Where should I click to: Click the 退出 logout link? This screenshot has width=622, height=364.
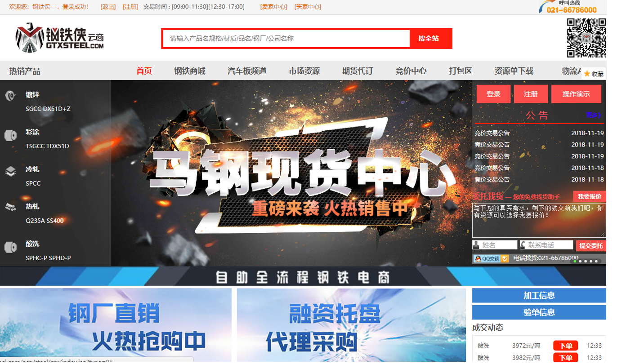click(x=108, y=7)
